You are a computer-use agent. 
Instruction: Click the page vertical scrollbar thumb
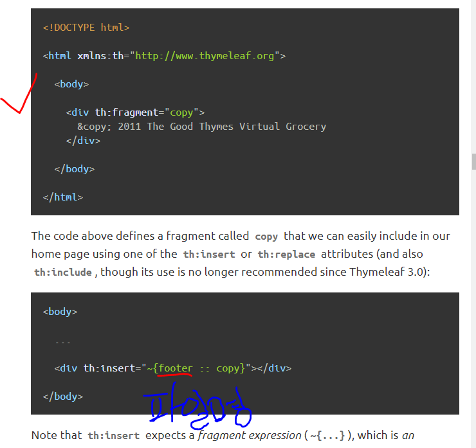[474, 162]
